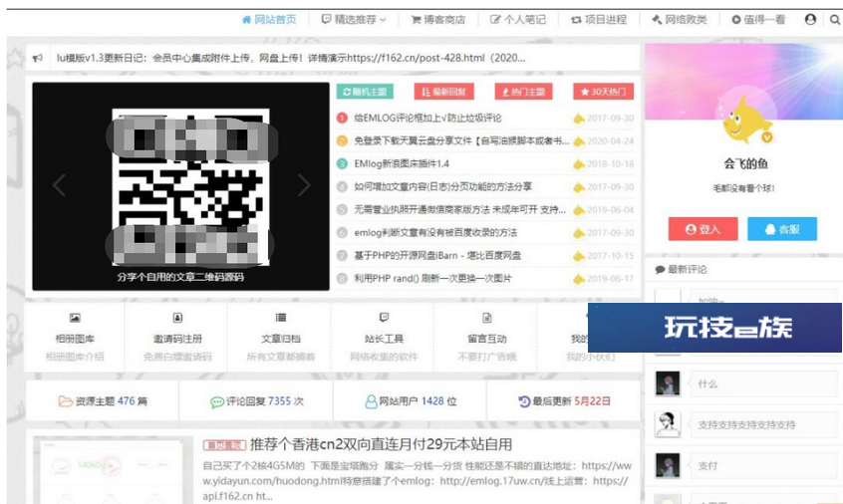Open slide caption 分享个自用的文章二维码源码

click(180, 277)
